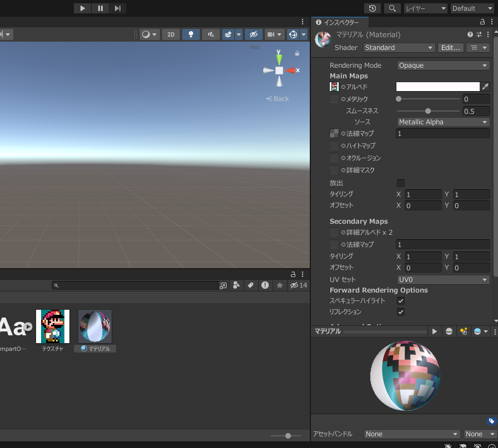Click the Edit... button beside the shader

point(450,48)
